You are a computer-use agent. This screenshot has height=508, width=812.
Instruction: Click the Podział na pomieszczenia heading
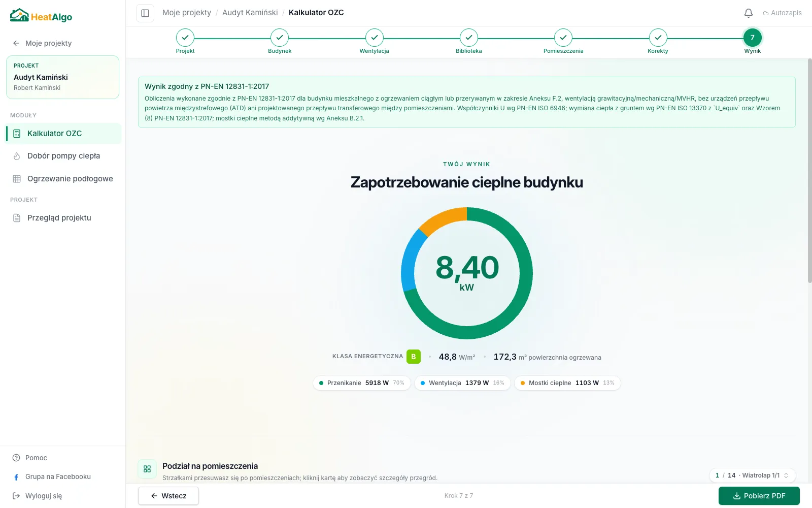(210, 466)
